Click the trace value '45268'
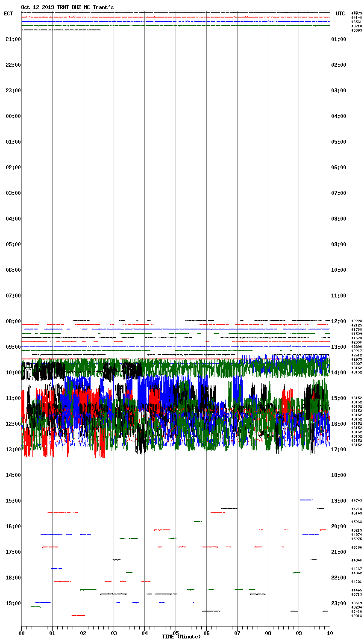This screenshot has width=364, height=641. coord(357,522)
